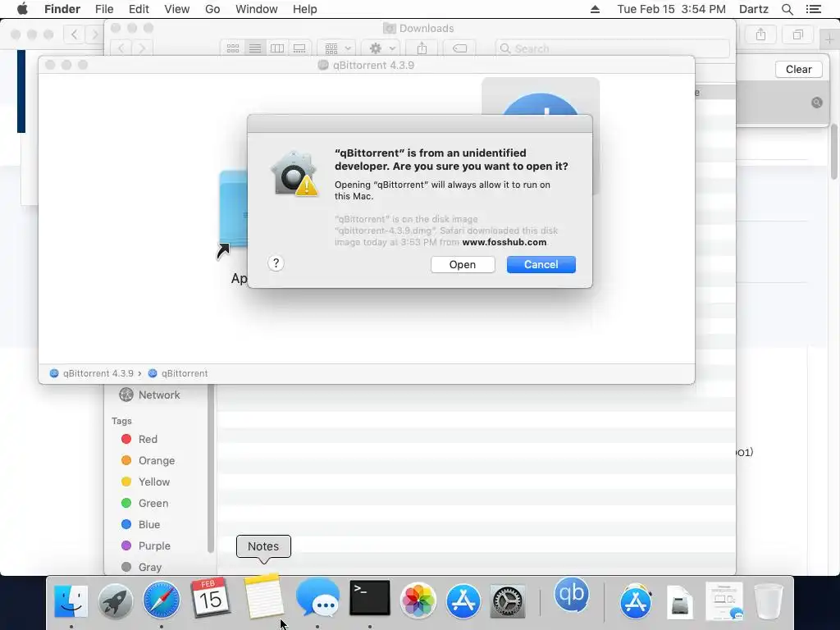Click the share button in Downloads toolbar
This screenshot has width=840, height=630.
422,48
